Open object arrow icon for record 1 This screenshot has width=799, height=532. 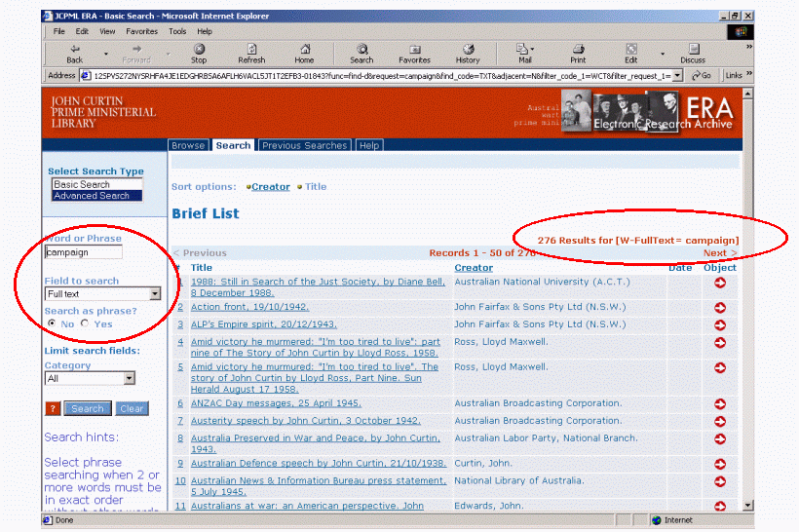(720, 283)
